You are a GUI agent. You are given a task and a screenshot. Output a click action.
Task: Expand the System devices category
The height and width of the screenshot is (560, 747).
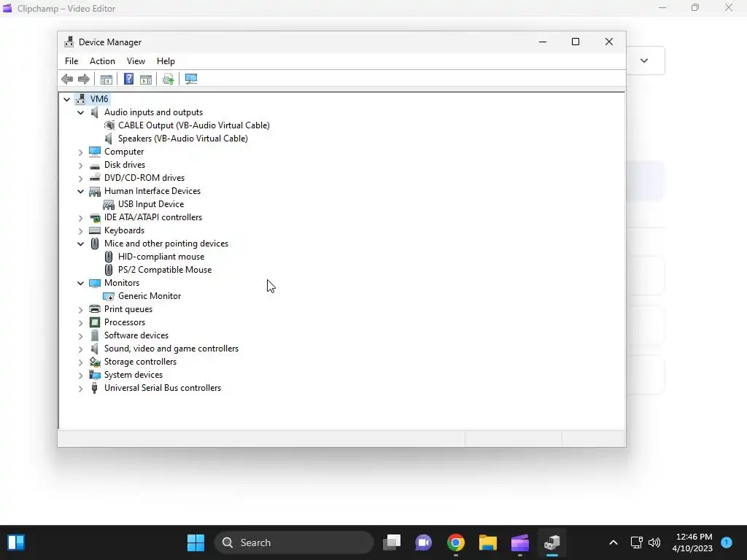pyautogui.click(x=80, y=376)
